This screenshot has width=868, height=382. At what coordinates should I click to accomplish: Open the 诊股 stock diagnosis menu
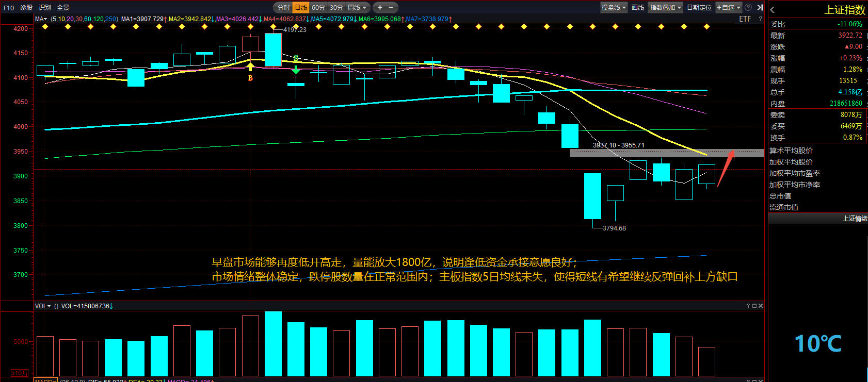(x=26, y=7)
